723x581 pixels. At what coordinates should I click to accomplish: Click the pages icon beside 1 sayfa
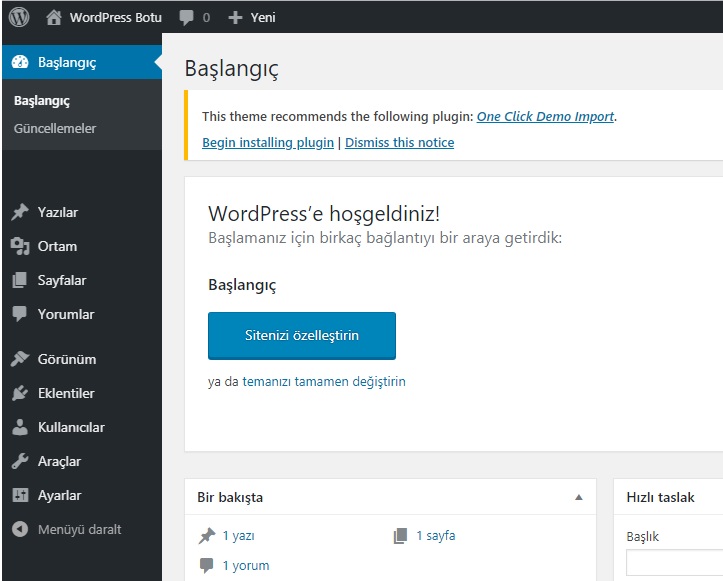(x=400, y=536)
